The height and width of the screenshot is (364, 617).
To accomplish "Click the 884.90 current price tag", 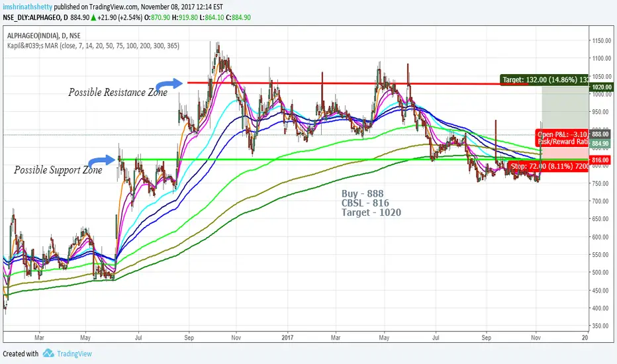I will point(600,144).
